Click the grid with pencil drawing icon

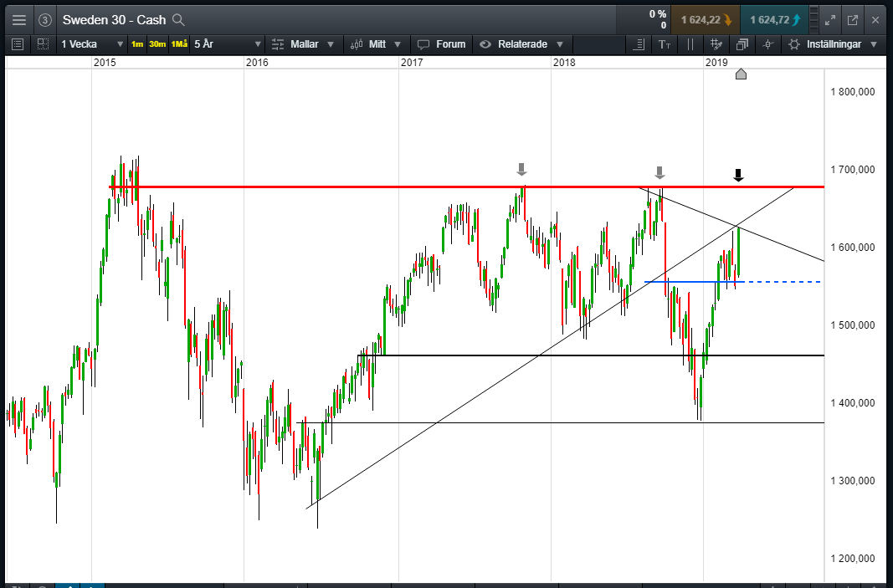coord(716,43)
